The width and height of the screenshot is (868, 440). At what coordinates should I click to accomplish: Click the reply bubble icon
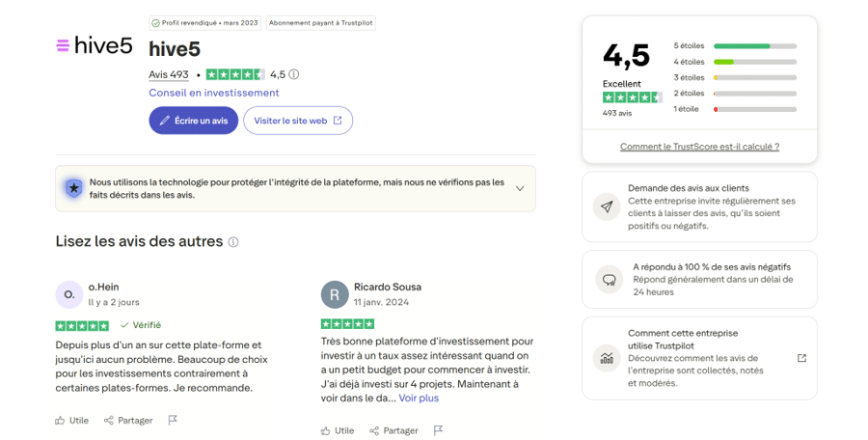(x=609, y=279)
